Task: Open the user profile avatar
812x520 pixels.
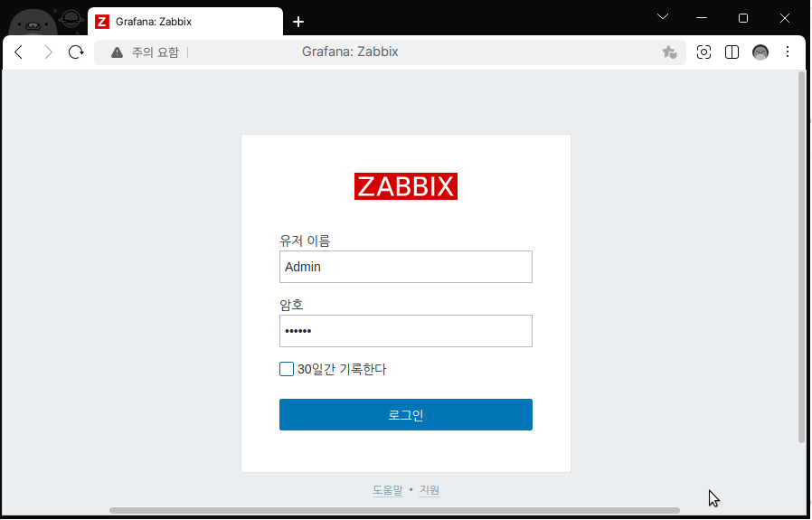Action: 760,52
